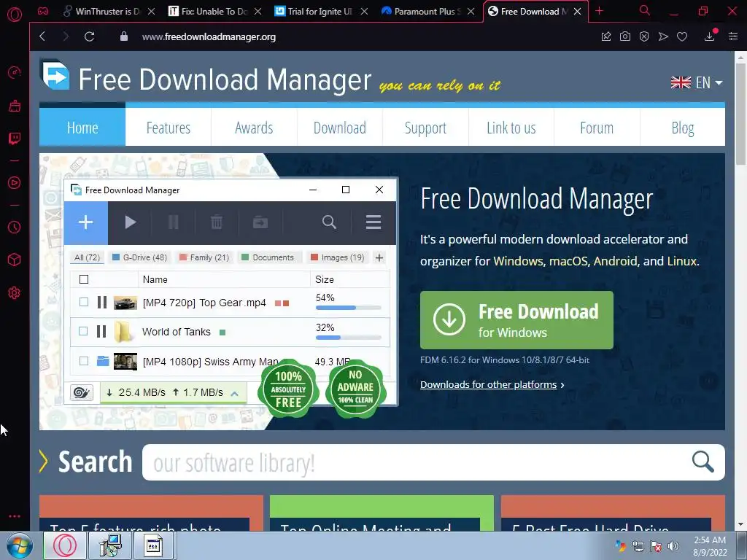Tick checkbox for Top Gear.mp4 row
The width and height of the screenshot is (747, 560).
point(84,302)
